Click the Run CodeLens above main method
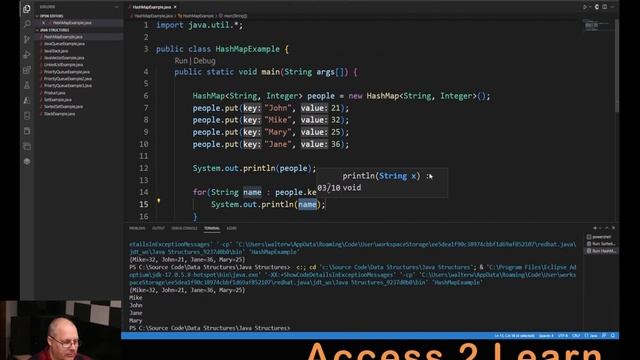 click(x=180, y=61)
